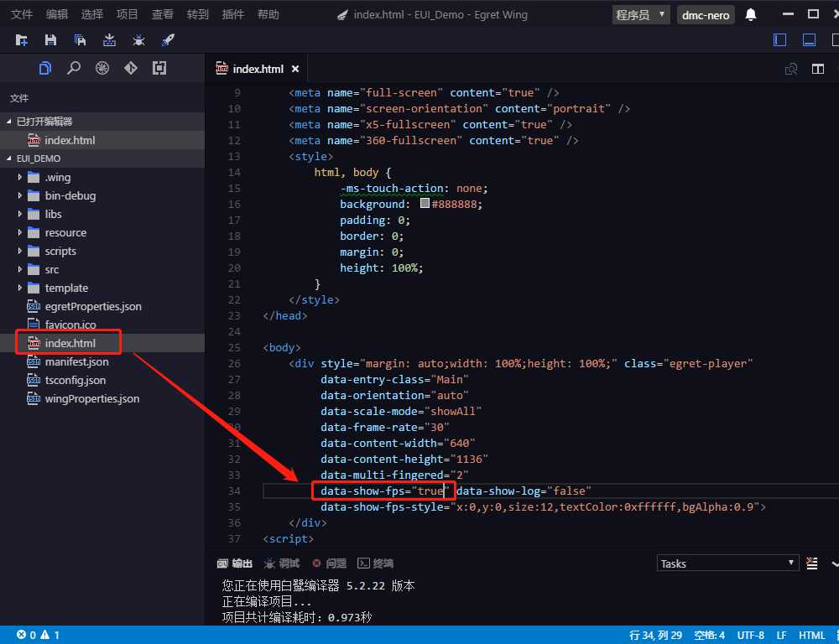Screen dimensions: 839x644
Task: Click the HTML language mode indicator
Action: coord(811,635)
